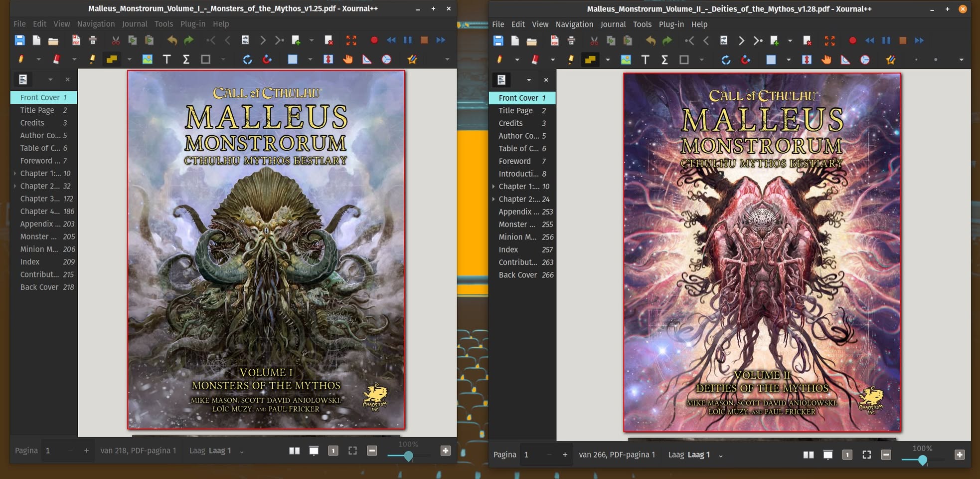Viewport: 980px width, 479px height.
Task: Select the Pen tool in Volume II window
Action: 499,60
